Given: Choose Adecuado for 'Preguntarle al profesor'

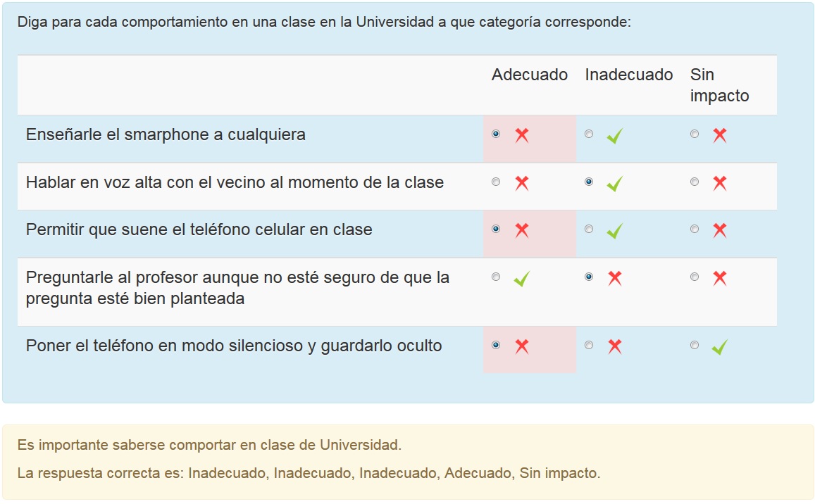Looking at the screenshot, I should click(x=496, y=277).
